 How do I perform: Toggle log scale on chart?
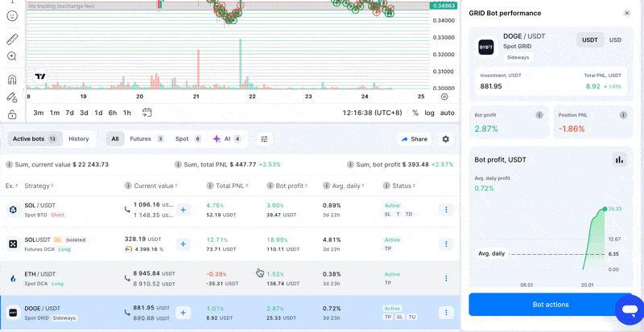pos(429,113)
